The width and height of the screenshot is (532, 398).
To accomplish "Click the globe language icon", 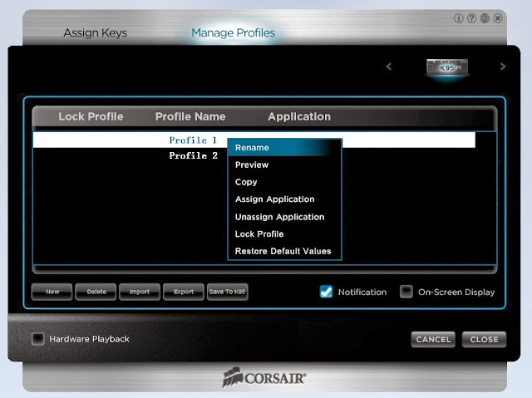I will 485,18.
